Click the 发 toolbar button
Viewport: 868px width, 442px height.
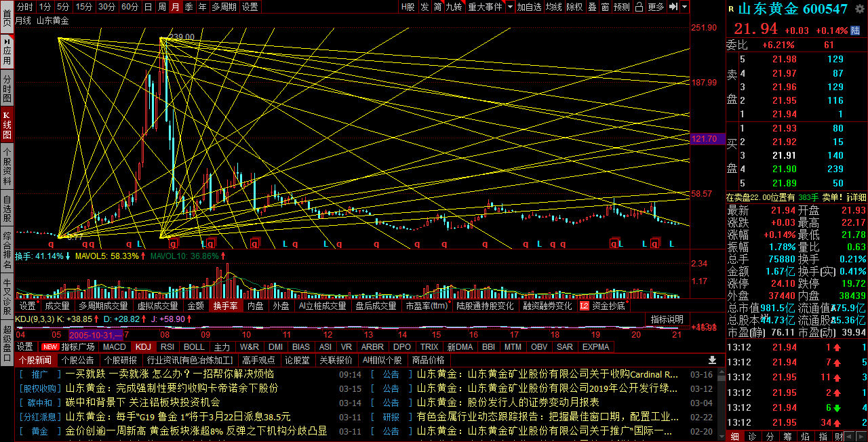click(x=425, y=7)
